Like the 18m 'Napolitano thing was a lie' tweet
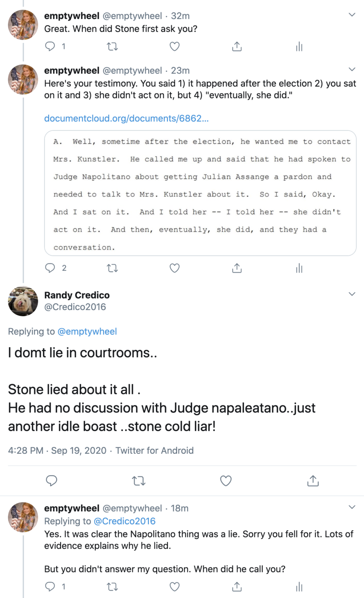This screenshot has height=598, width=364. pos(175,586)
